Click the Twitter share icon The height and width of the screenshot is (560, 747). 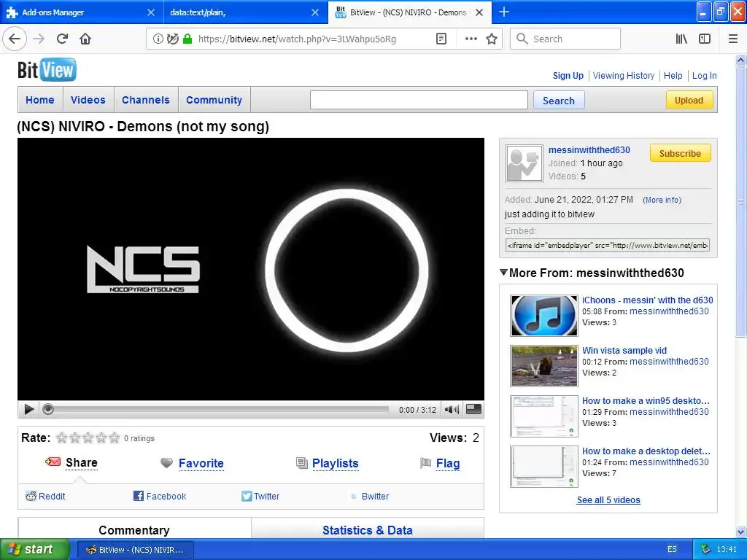point(247,496)
